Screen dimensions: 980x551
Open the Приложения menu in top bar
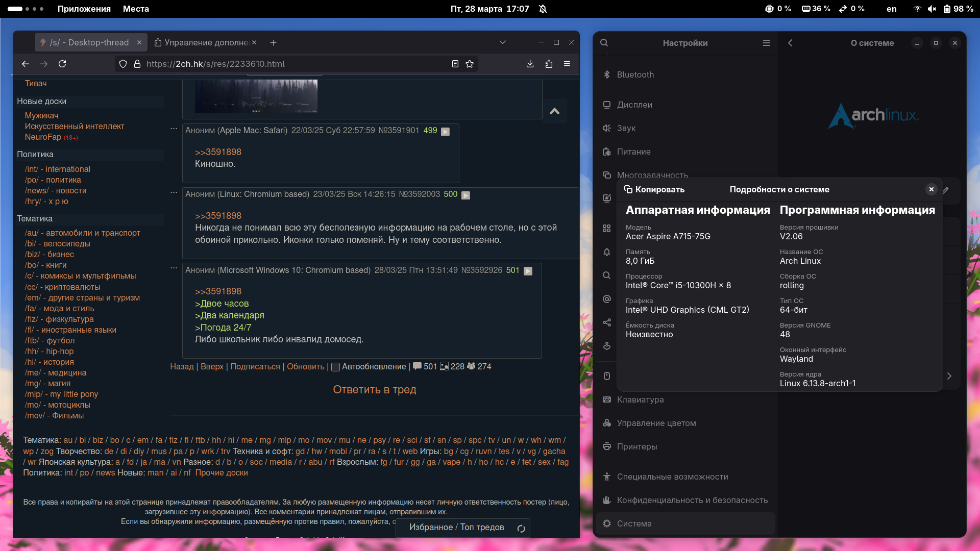(84, 9)
